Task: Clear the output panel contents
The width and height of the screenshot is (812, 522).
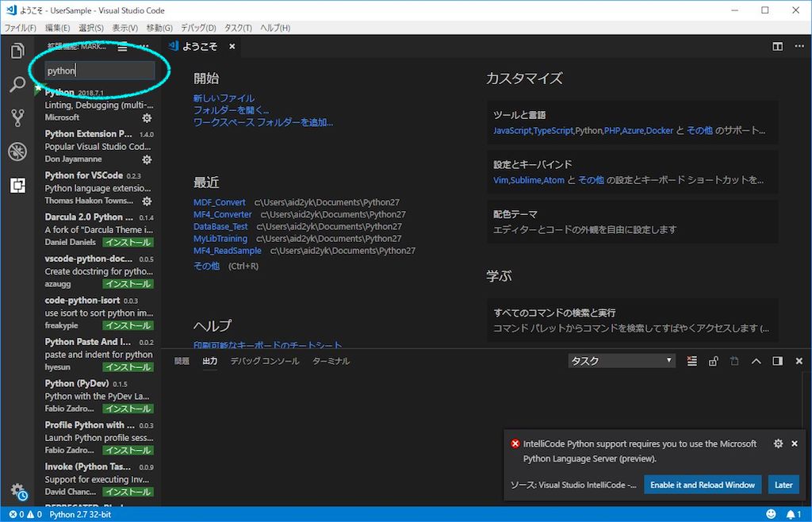Action: point(691,361)
